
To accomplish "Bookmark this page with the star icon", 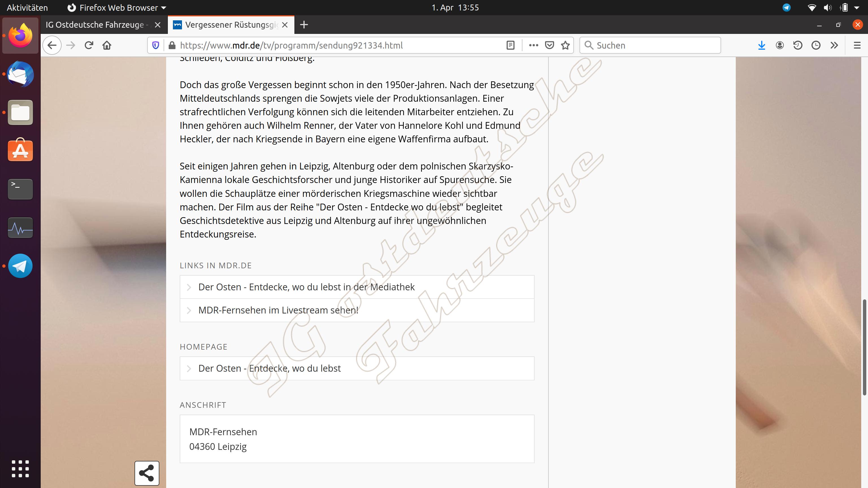I will [x=565, y=45].
